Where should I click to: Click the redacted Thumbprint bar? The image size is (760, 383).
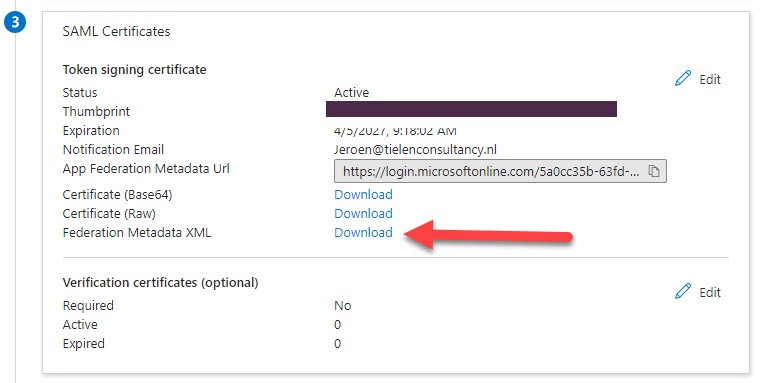(471, 109)
